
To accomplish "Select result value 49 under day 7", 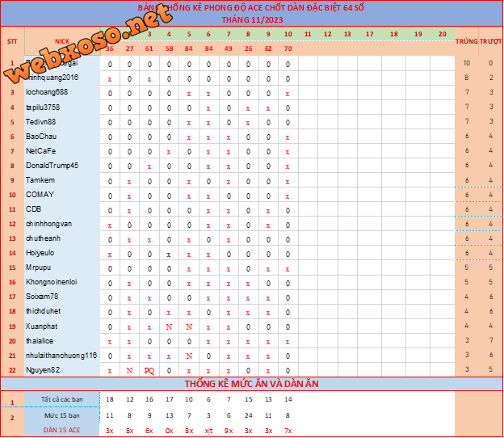I will click(229, 48).
